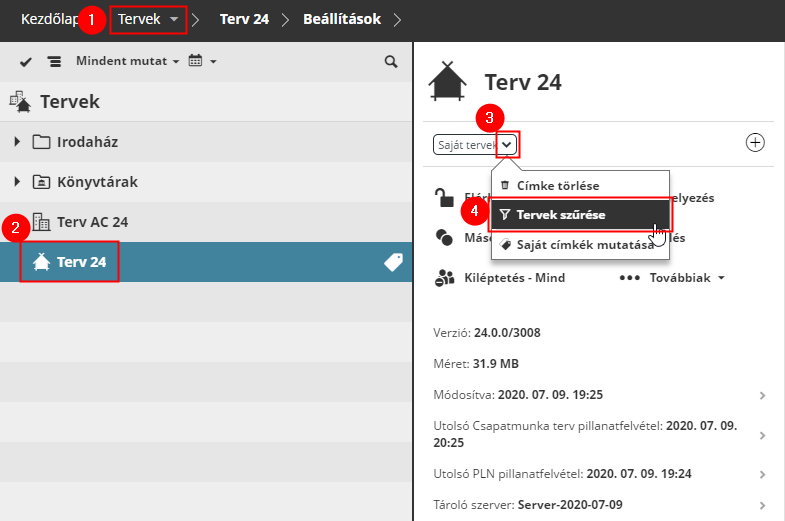Screen dimensions: 785x521
Task: Choose Címke törlése from the menu
Action: 580,186
